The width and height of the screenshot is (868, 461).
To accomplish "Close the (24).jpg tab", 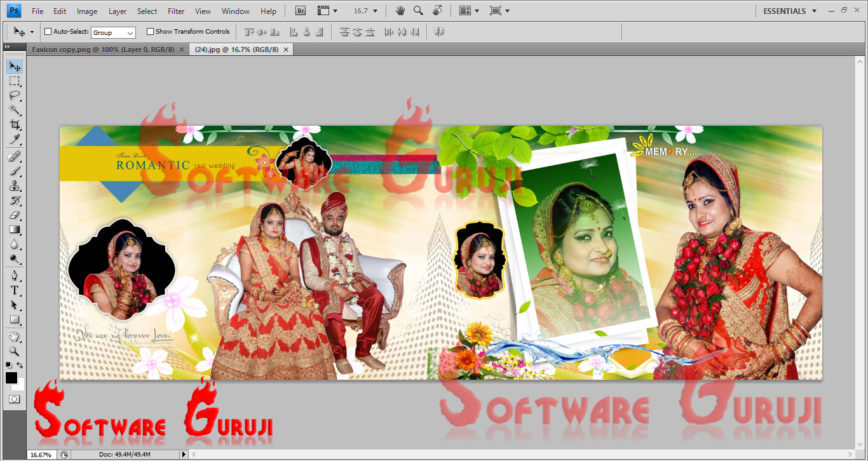I will tap(286, 50).
